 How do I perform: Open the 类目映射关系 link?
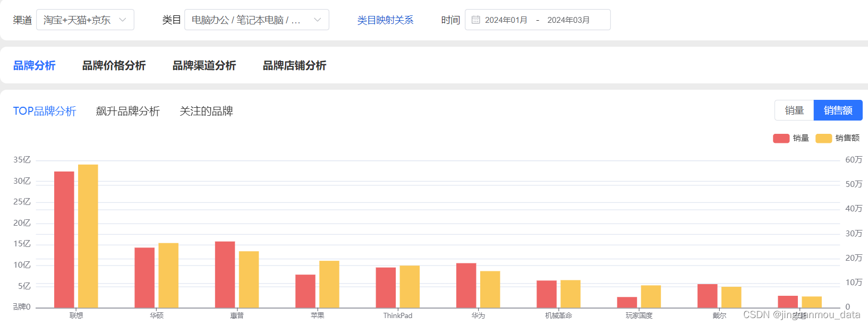[385, 20]
